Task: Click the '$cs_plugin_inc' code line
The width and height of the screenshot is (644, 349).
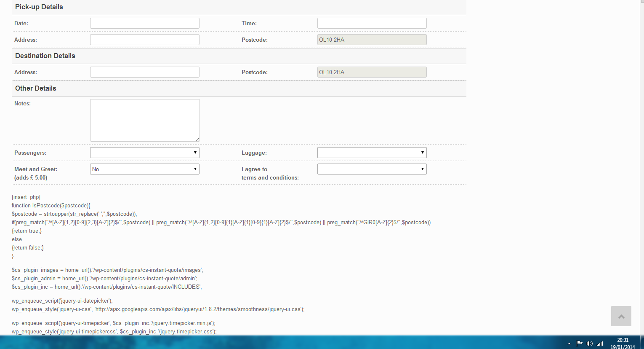Action: pyautogui.click(x=107, y=287)
